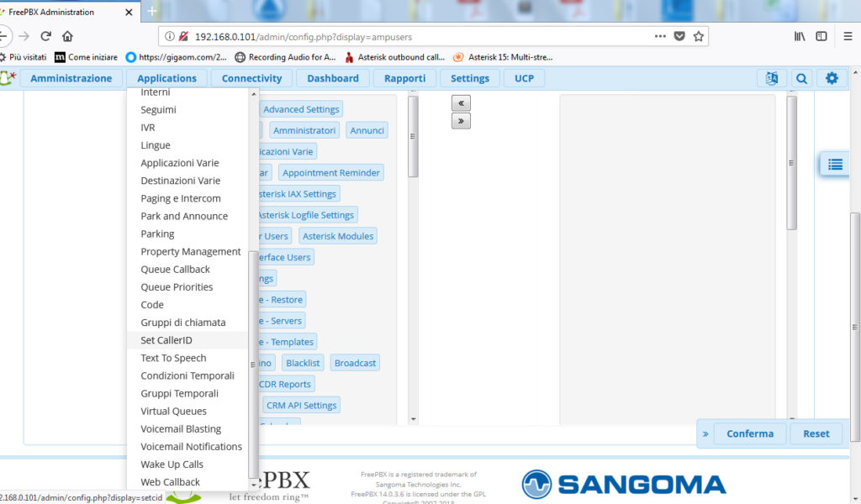
Task: Open the UCP menu item
Action: pyautogui.click(x=525, y=78)
